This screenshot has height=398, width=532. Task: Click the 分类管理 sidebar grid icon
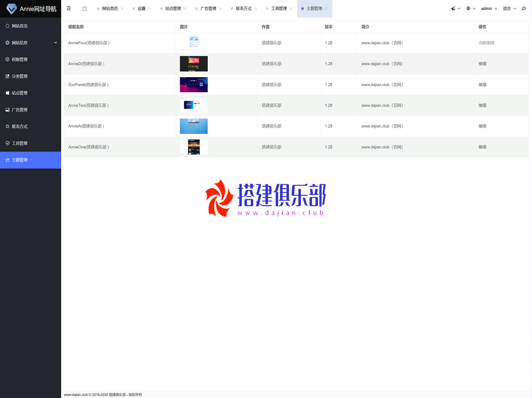[8, 76]
